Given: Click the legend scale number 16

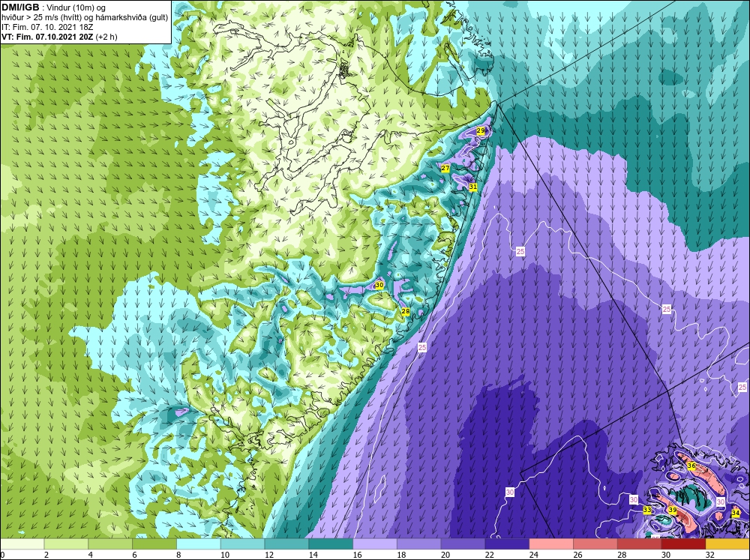Looking at the screenshot, I should [357, 555].
